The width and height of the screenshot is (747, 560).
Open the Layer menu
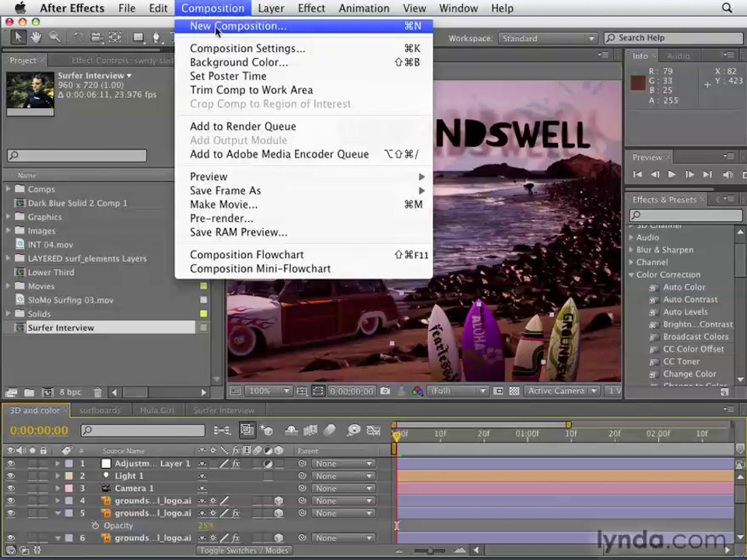(271, 8)
